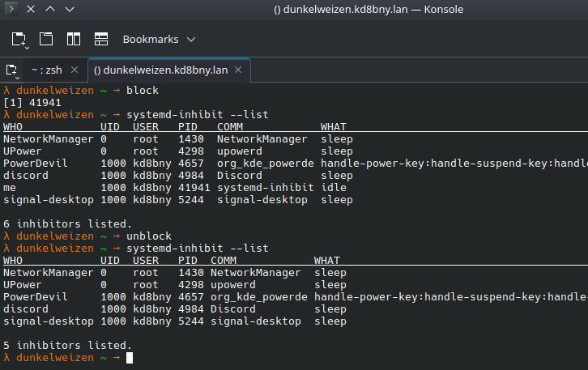
Task: Click PID 41941 in the systemd-inhibit row
Action: pos(194,187)
